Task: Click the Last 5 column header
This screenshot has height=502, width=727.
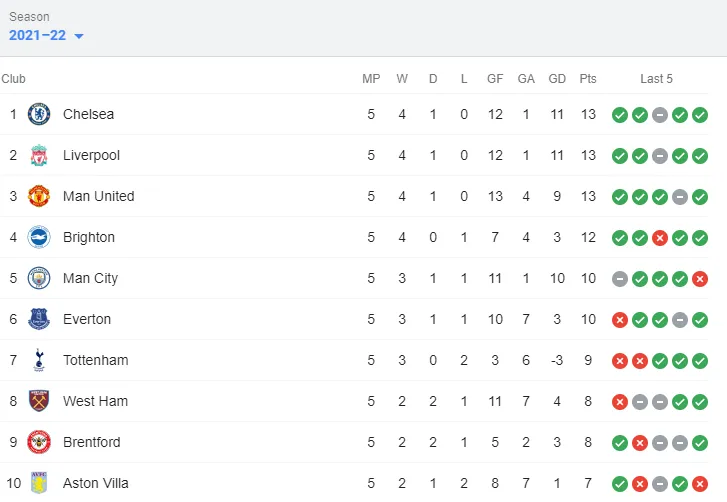Action: tap(656, 79)
